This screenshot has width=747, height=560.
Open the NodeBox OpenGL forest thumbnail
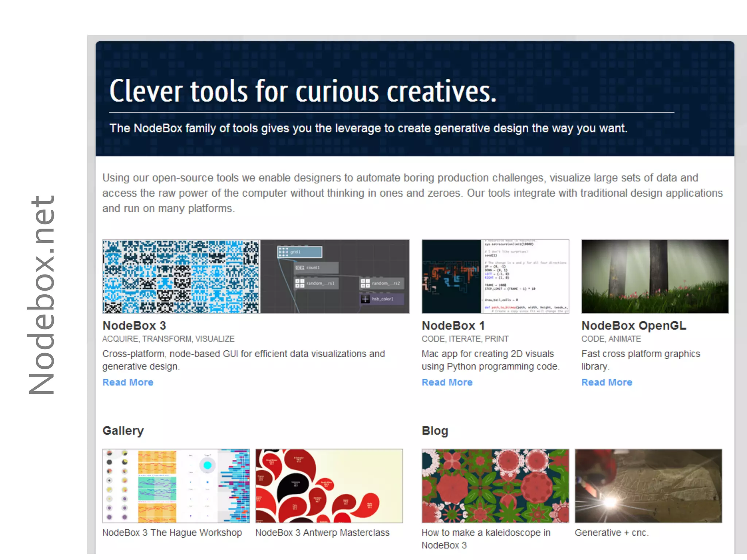655,276
